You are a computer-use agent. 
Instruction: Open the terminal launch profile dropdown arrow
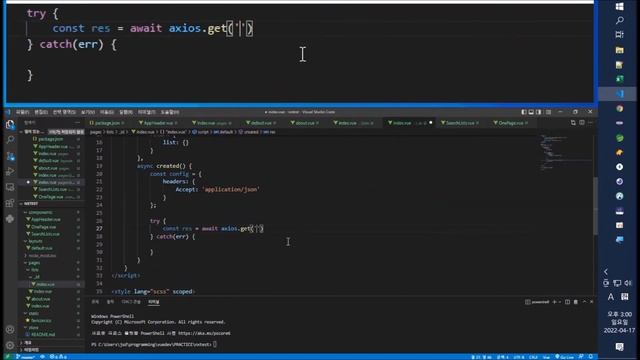pyautogui.click(x=560, y=302)
